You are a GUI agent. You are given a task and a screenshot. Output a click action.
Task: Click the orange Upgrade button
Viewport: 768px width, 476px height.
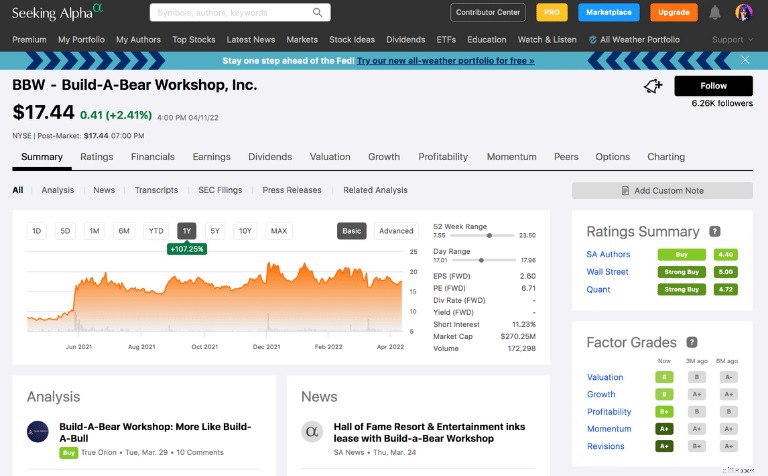(673, 12)
